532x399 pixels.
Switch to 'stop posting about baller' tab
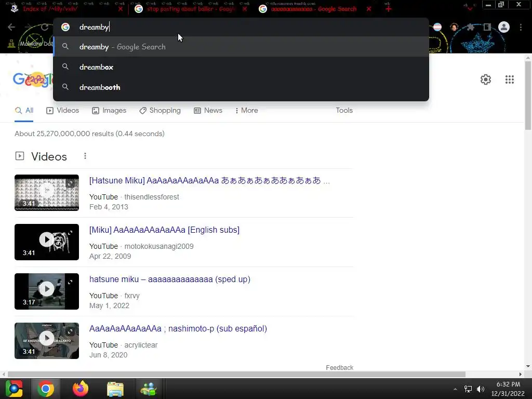click(x=190, y=9)
